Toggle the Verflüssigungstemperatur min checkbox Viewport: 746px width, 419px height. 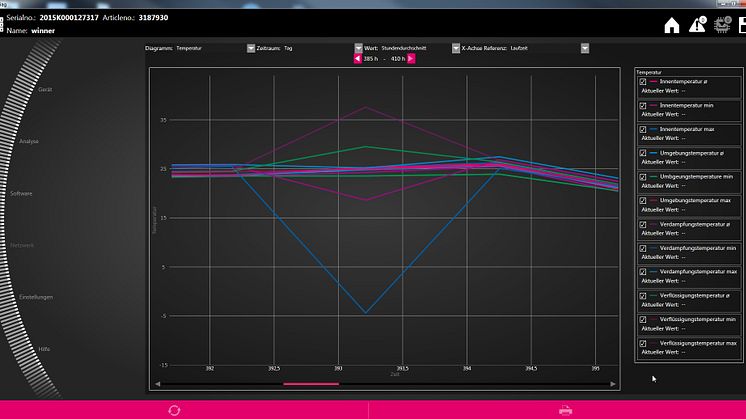tap(643, 320)
